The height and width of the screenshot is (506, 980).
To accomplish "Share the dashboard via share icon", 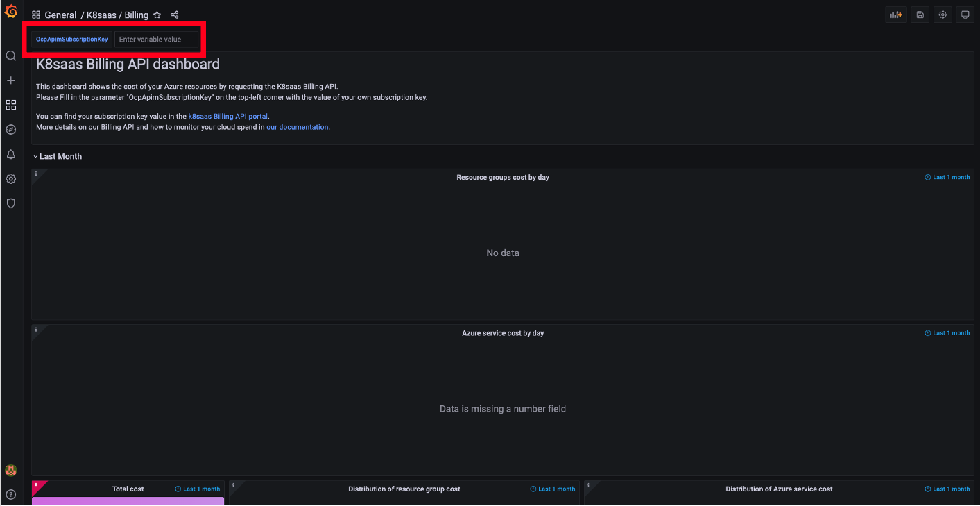I will [x=174, y=15].
